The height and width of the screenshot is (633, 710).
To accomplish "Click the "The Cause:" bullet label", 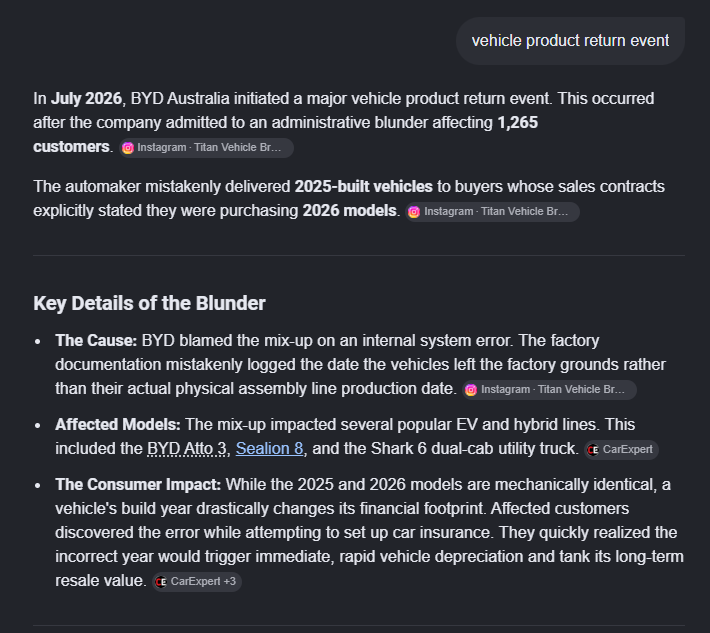I will [x=96, y=340].
